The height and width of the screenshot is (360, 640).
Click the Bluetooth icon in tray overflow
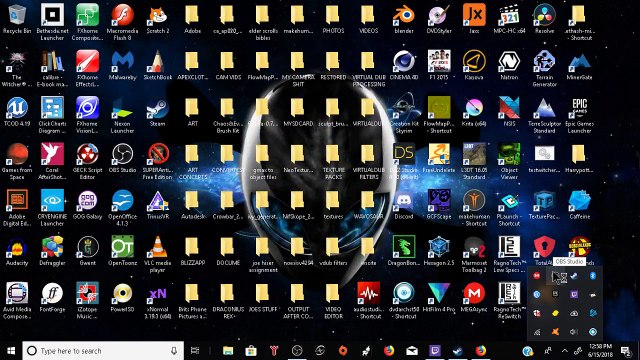point(593,276)
